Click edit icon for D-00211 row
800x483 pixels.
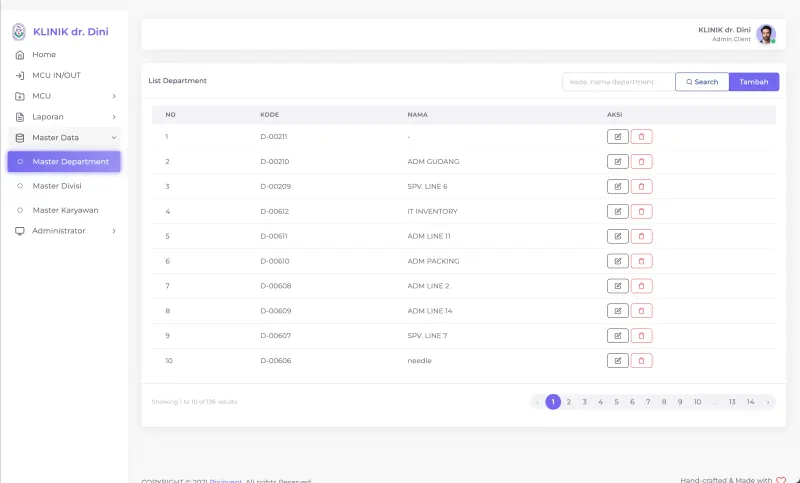point(617,137)
